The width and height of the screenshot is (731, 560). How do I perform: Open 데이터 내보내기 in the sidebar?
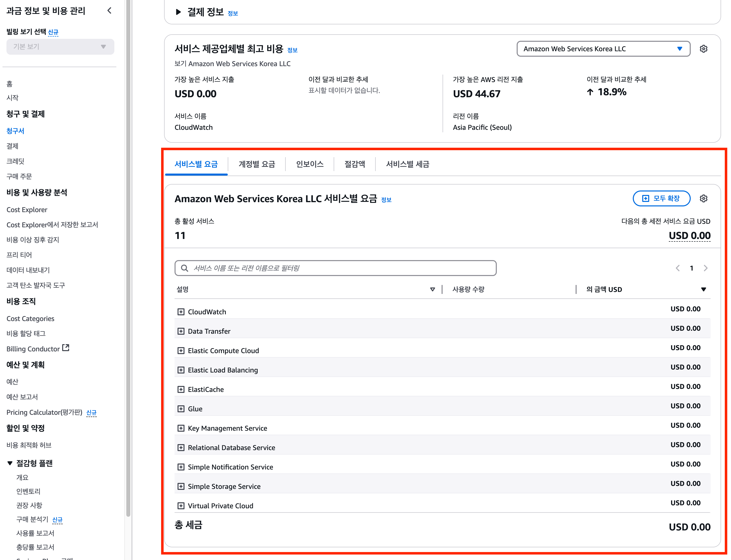pos(28,270)
